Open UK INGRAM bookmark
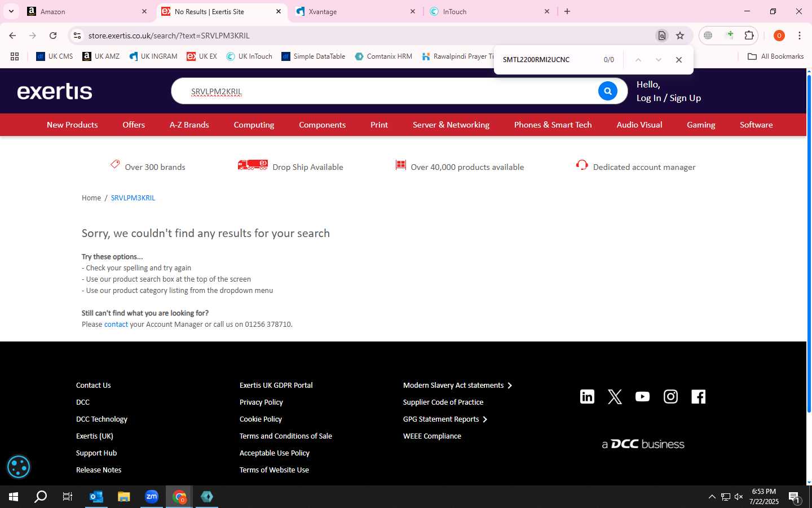Image resolution: width=812 pixels, height=508 pixels. [x=153, y=56]
